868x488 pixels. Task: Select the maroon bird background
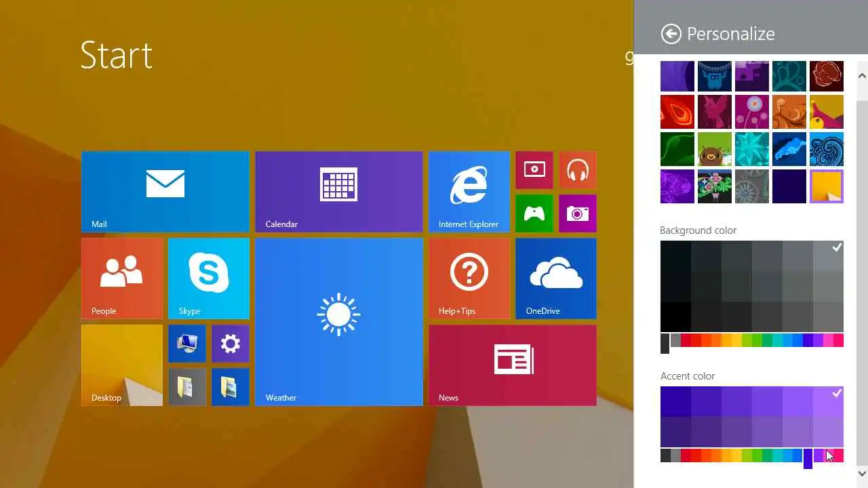pyautogui.click(x=715, y=112)
